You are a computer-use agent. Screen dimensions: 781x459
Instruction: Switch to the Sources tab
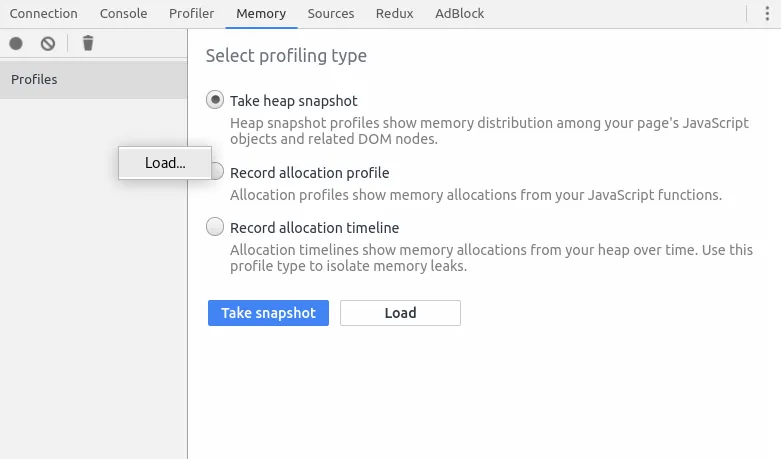click(331, 14)
